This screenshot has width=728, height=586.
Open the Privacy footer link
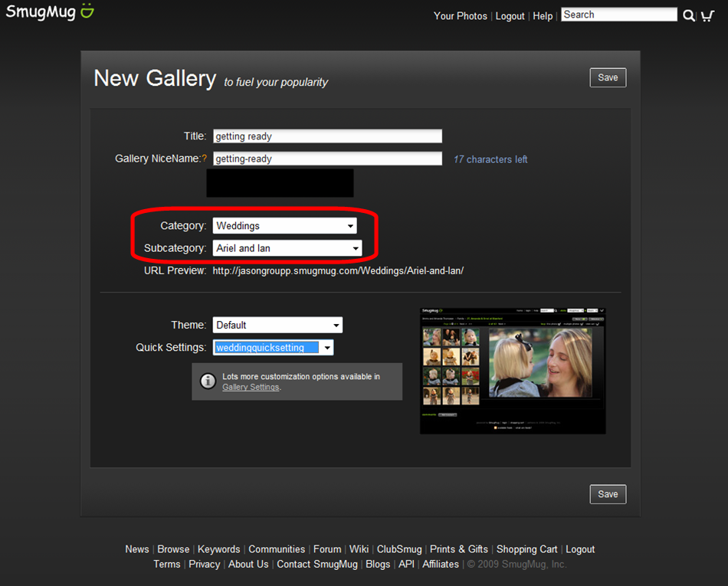pos(205,565)
